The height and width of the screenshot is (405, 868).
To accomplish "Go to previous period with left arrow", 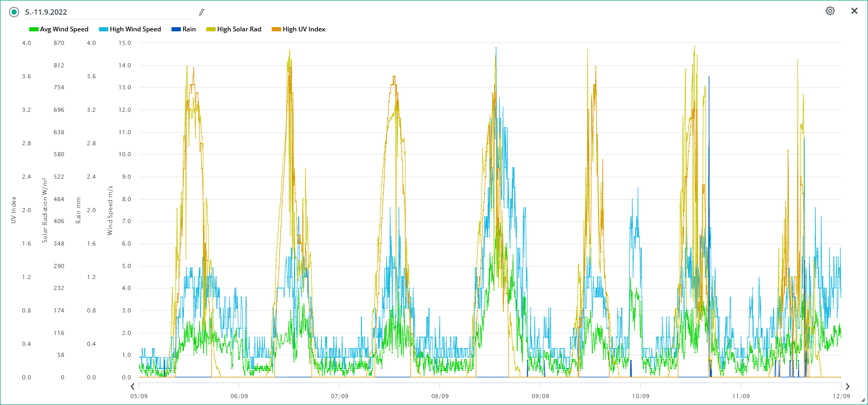I will coord(133,387).
